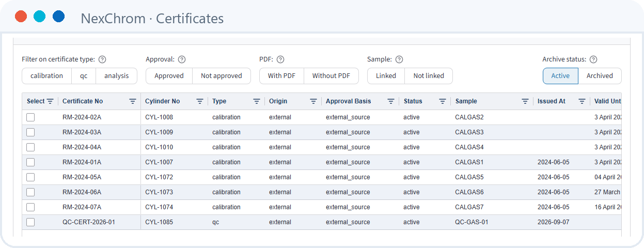Open filter menu for Type column
The height and width of the screenshot is (248, 644).
click(x=257, y=101)
